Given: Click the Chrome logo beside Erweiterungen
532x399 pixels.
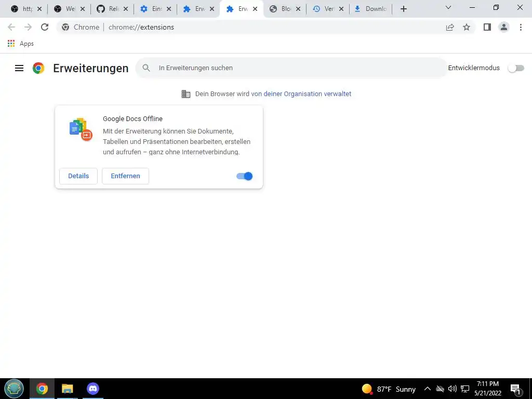Looking at the screenshot, I should 38,68.
